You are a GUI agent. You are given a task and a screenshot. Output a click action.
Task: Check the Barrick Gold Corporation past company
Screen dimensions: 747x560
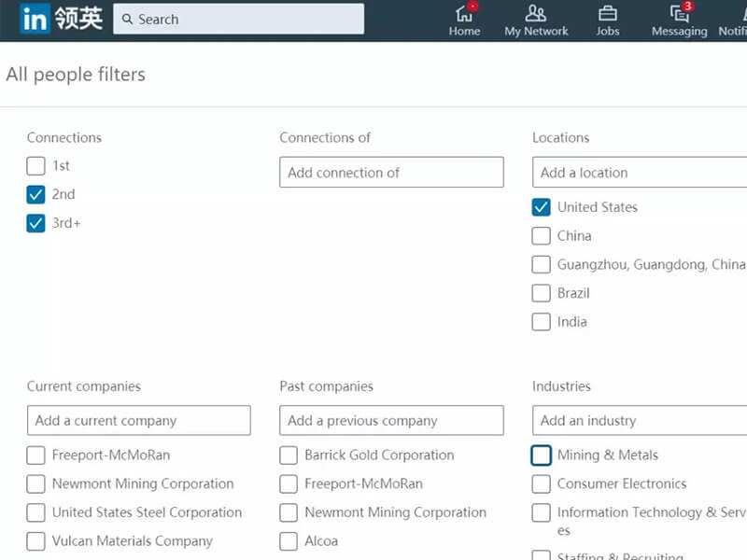(289, 455)
